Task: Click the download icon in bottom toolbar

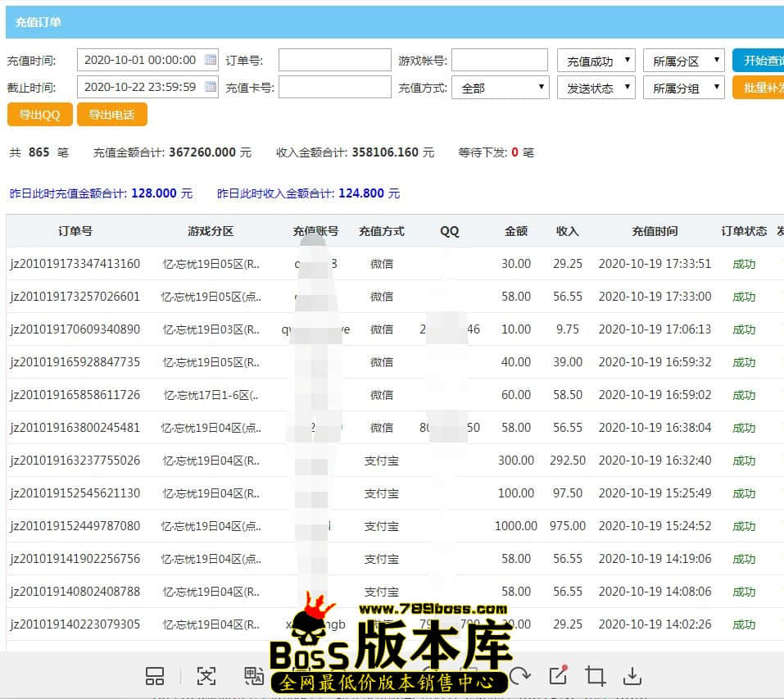Action: coord(632,676)
